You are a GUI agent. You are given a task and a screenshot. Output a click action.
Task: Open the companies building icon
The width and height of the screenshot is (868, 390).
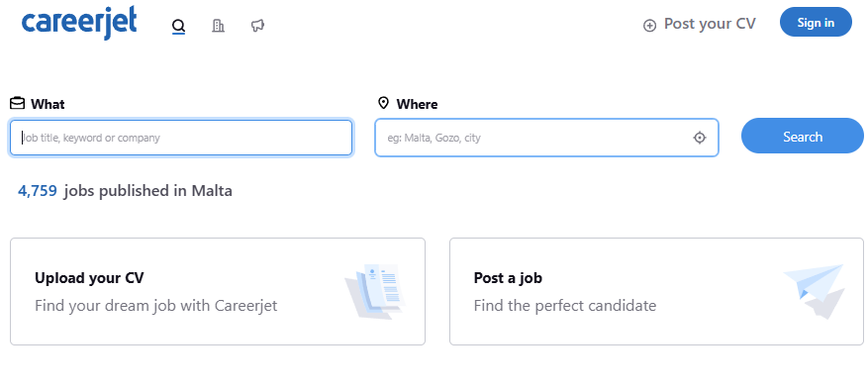tap(218, 26)
